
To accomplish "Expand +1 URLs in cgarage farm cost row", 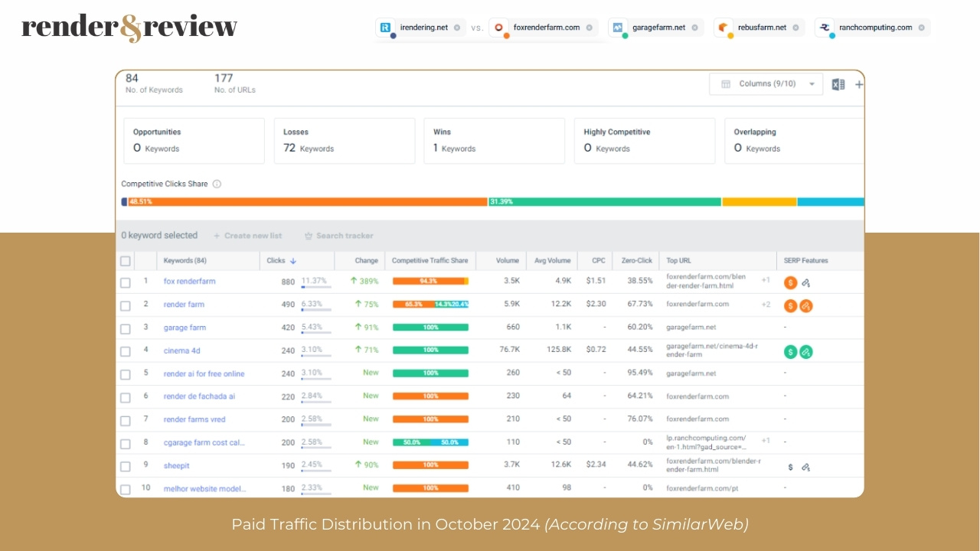I will 766,440.
